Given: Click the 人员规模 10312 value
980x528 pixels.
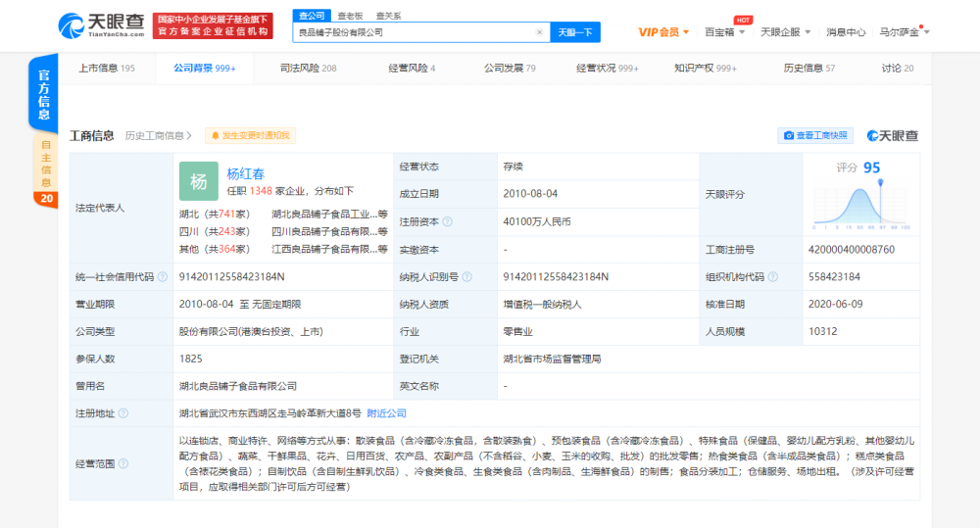Looking at the screenshot, I should tap(822, 331).
